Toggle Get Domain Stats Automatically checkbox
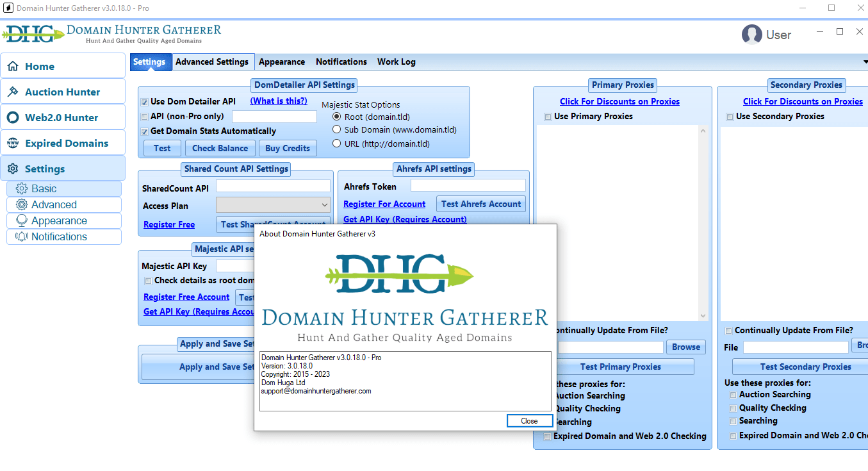868x471 pixels. [145, 131]
